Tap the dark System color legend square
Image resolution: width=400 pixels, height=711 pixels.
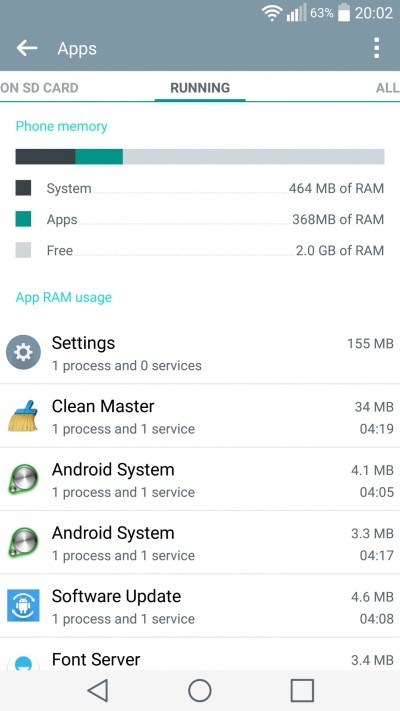pos(23,188)
